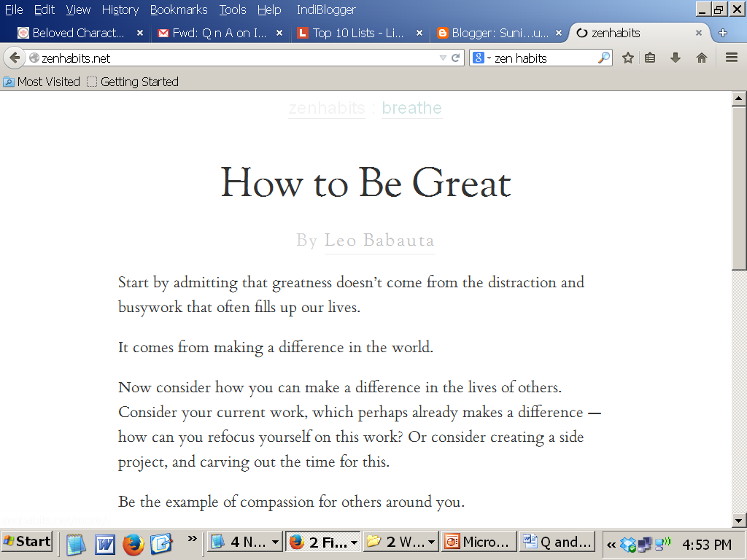The width and height of the screenshot is (747, 560).
Task: Open the Downloads arrow icon
Action: tap(675, 58)
